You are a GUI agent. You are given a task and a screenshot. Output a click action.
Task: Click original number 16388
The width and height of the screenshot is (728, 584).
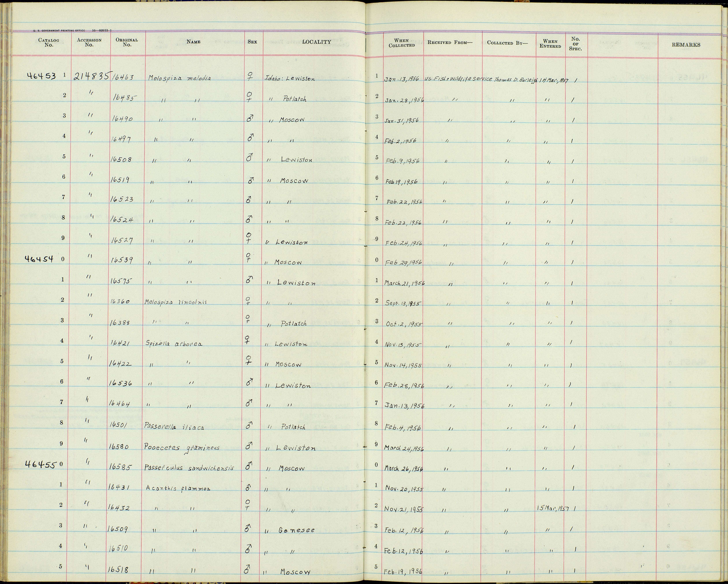[120, 323]
